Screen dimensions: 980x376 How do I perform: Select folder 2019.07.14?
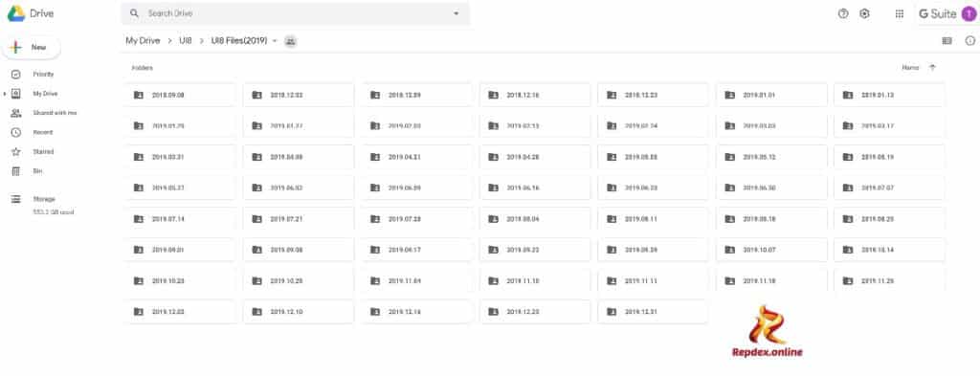pos(180,219)
